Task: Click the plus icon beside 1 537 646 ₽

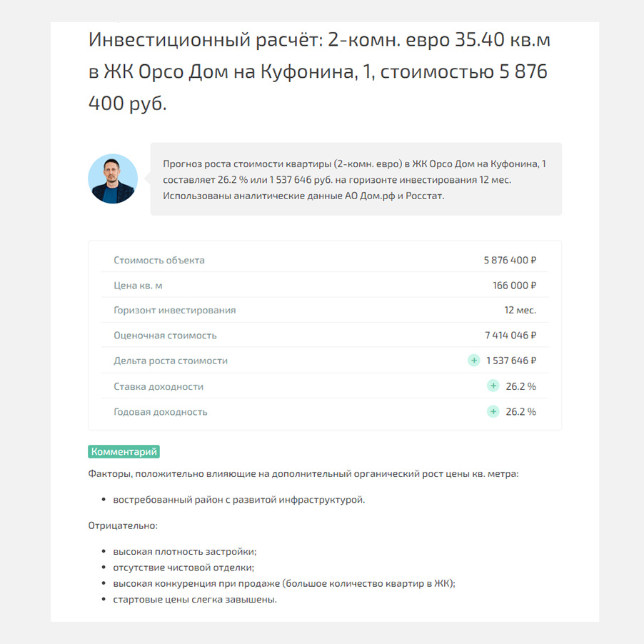Action: [473, 361]
